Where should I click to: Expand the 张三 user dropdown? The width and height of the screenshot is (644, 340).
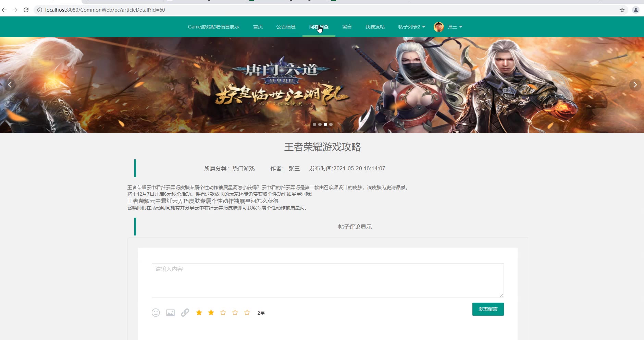(x=455, y=27)
